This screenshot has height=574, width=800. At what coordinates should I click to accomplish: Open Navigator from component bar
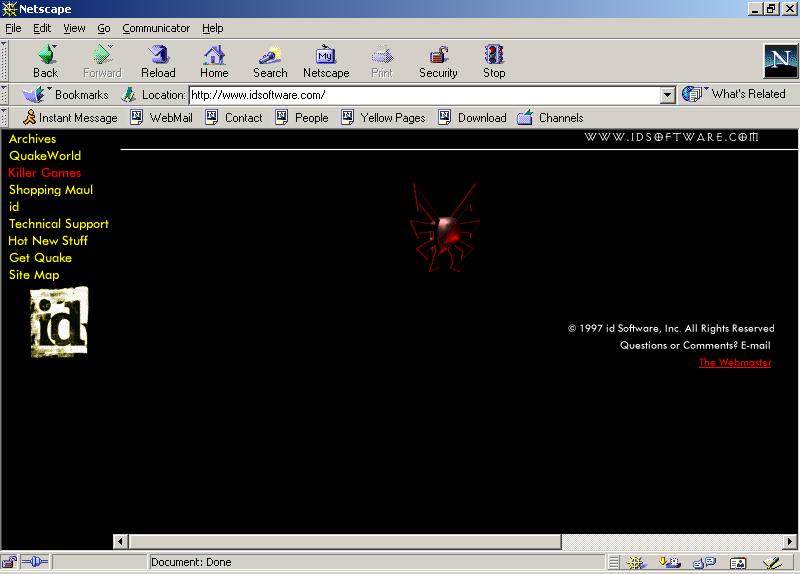636,563
